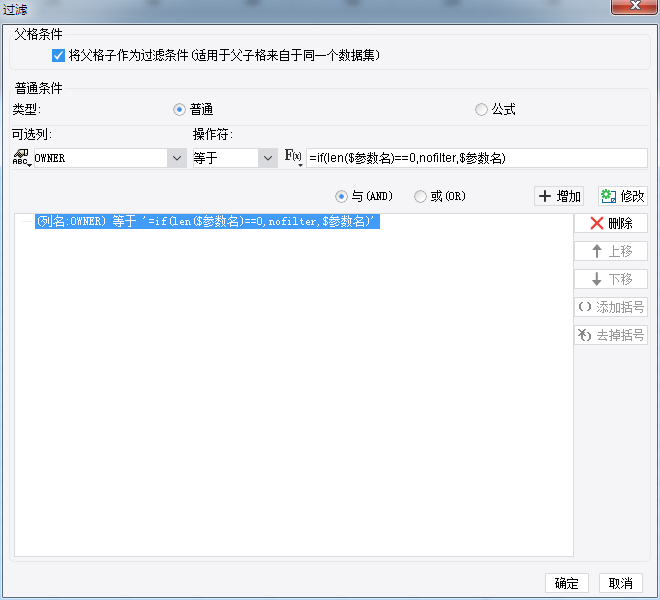The image size is (660, 600).
Task: Expand the OWNER column dropdown
Action: coord(177,158)
